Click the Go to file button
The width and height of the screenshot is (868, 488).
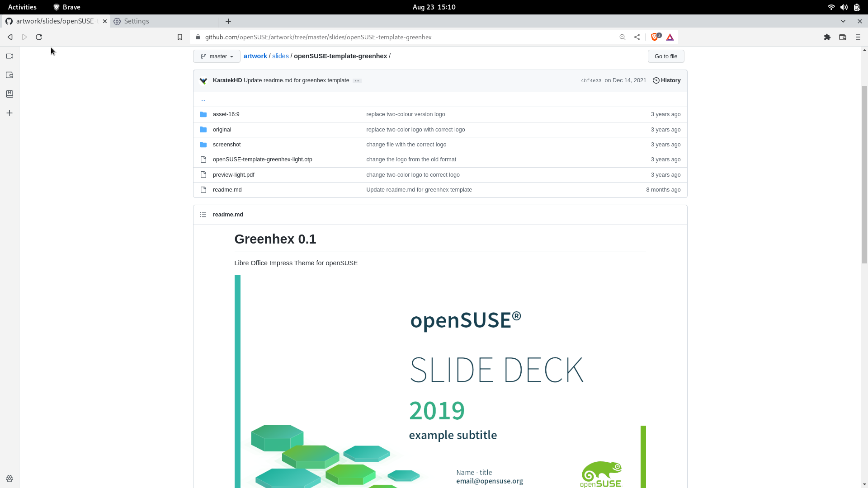point(665,56)
